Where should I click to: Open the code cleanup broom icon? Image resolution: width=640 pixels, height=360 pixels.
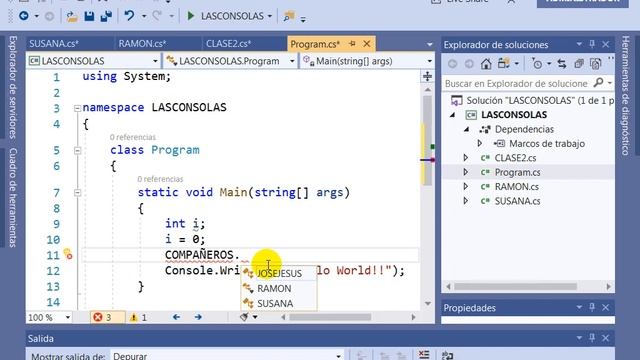[244, 317]
